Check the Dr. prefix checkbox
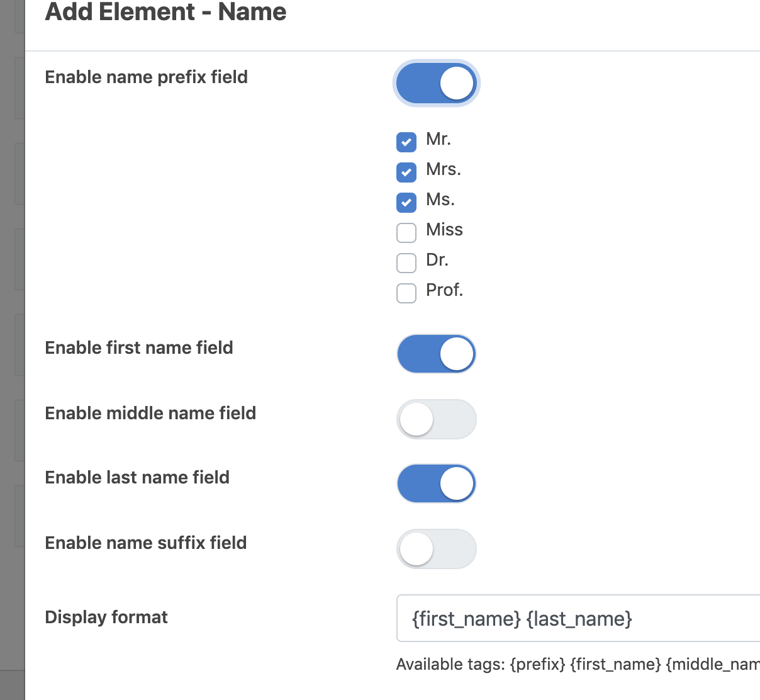760x700 pixels. tap(406, 263)
